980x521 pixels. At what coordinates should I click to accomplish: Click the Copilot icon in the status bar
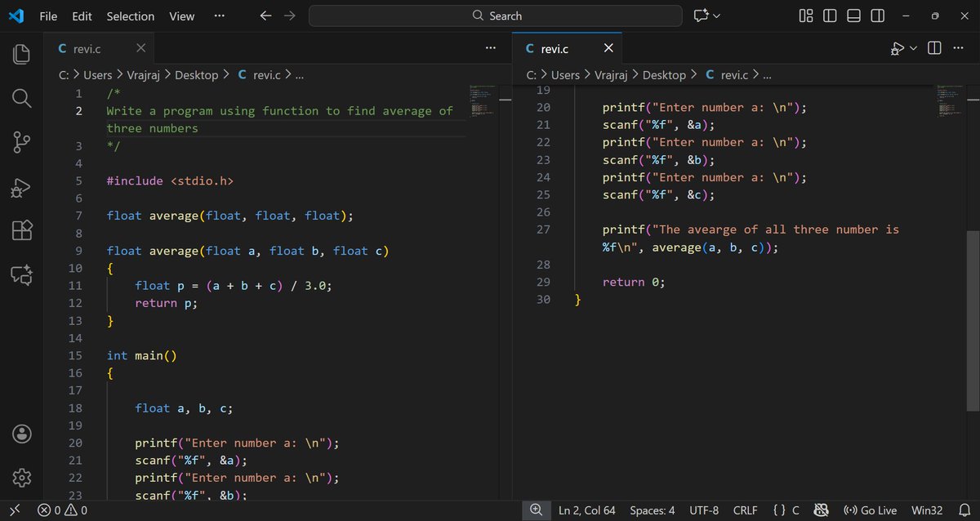[x=821, y=510]
